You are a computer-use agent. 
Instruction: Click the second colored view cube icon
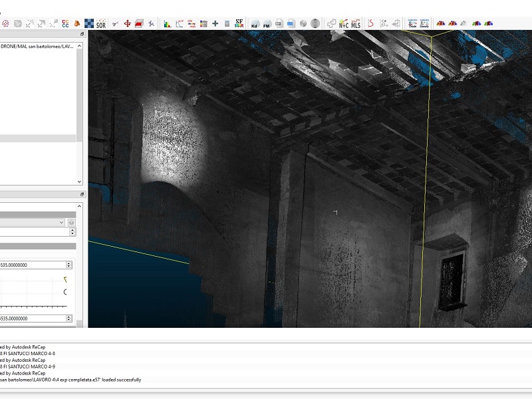[453, 23]
